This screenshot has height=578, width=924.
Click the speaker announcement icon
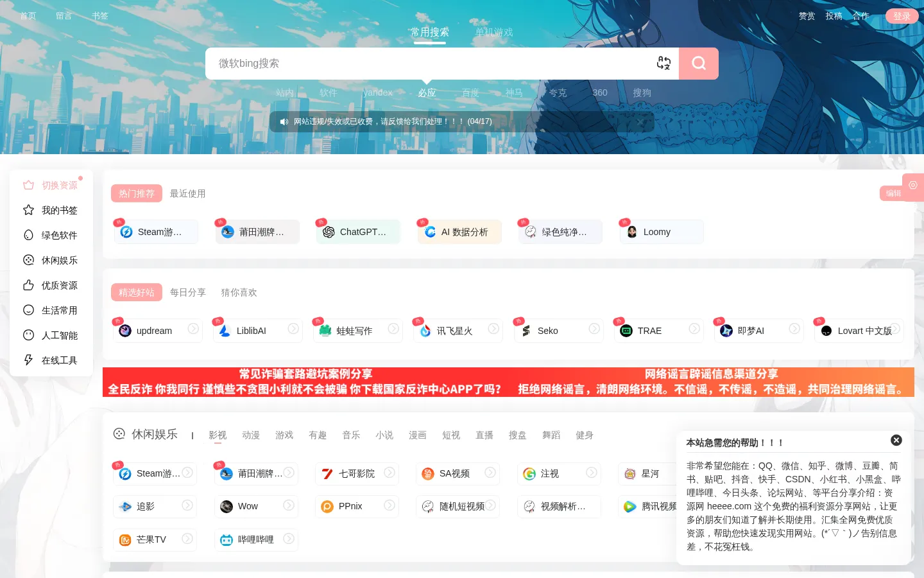[x=284, y=121]
